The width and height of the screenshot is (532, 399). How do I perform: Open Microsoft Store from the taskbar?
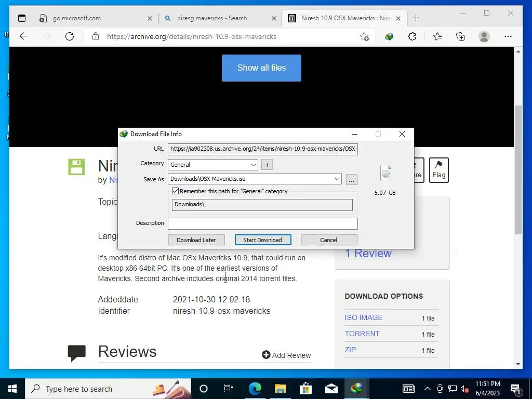point(305,389)
